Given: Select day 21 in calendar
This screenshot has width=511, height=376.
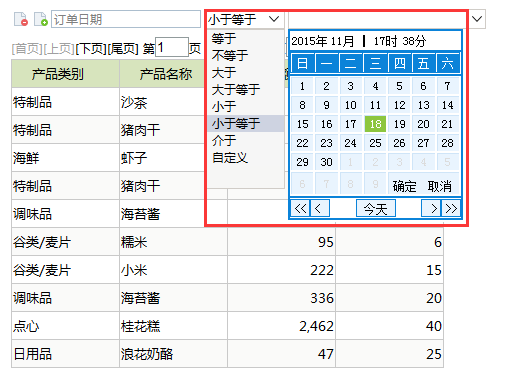Looking at the screenshot, I should (447, 124).
